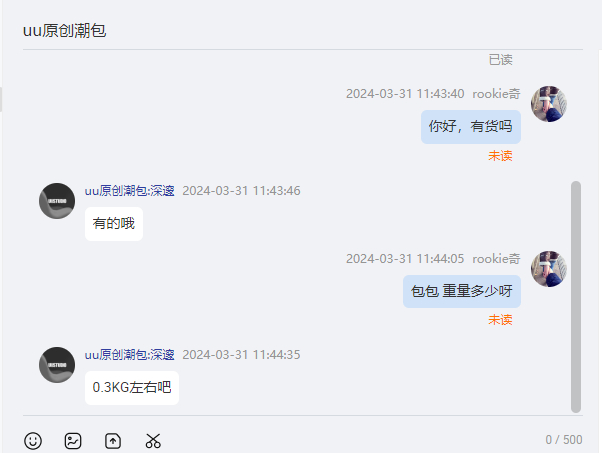The width and height of the screenshot is (602, 453).
Task: Click rookie奇 avatar beside 你好，有货吗 message
Action: 549,104
